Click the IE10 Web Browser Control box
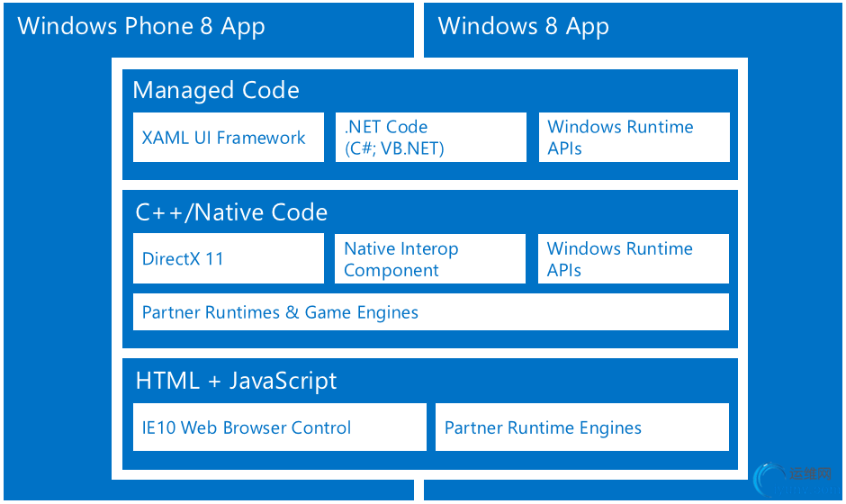 (x=280, y=427)
